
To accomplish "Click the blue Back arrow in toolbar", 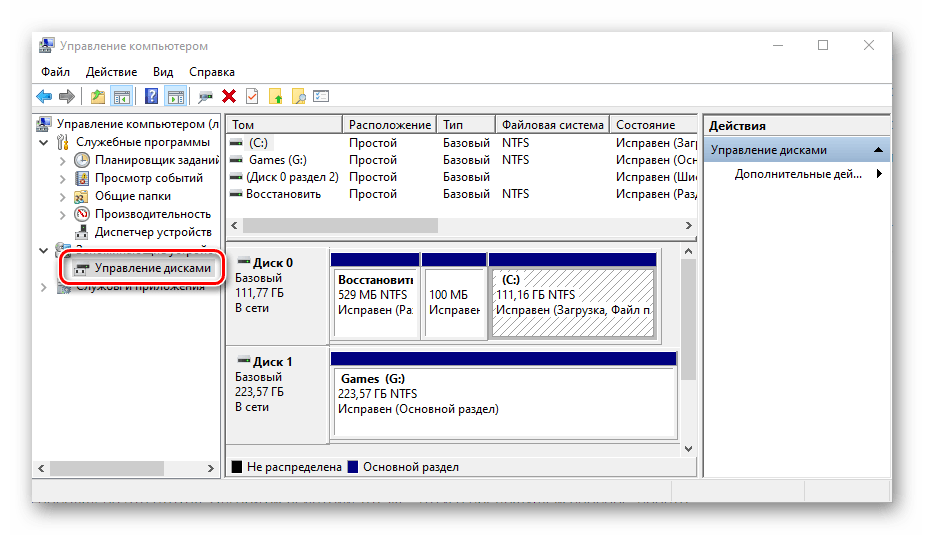I will (x=44, y=97).
